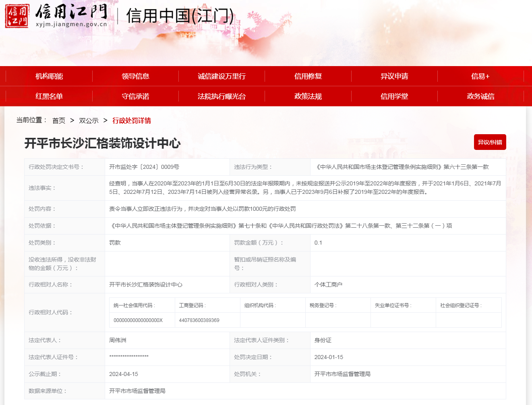Click 行政处罚详情 breadcrumb text
This screenshot has height=405, width=532.
132,120
